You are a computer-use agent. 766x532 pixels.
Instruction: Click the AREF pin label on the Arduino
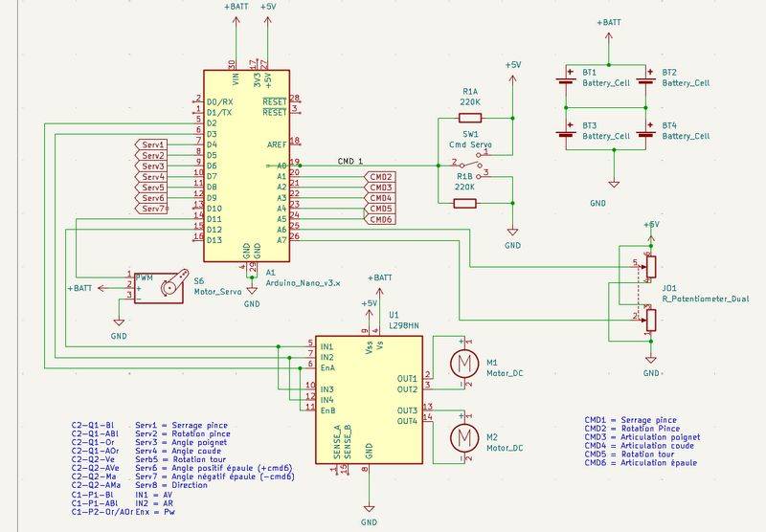[277, 144]
